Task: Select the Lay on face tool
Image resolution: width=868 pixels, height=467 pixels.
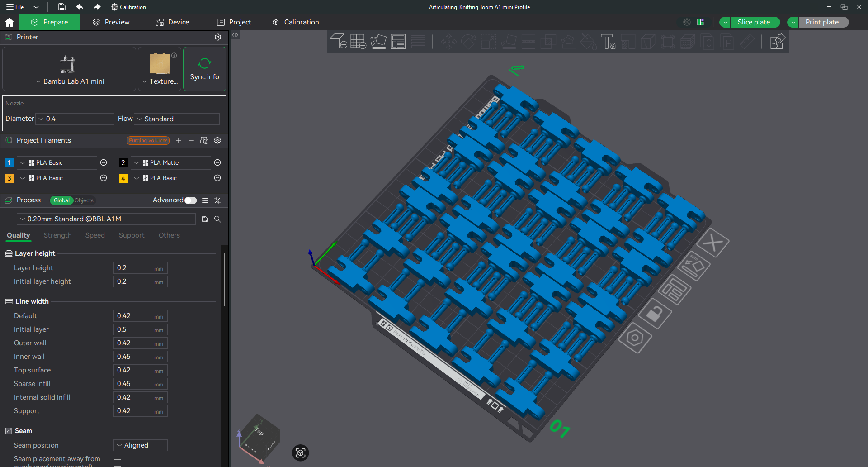Action: tap(509, 42)
